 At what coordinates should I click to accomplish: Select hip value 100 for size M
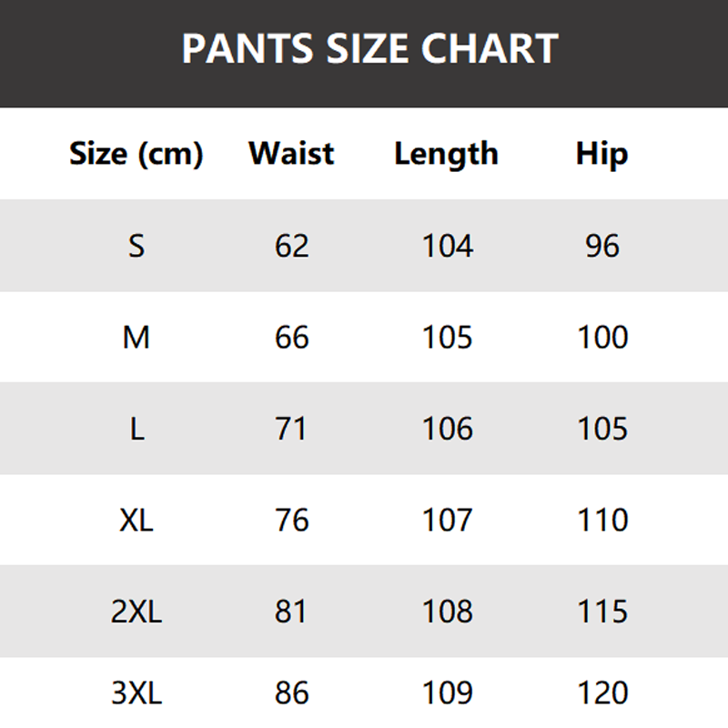pos(602,338)
